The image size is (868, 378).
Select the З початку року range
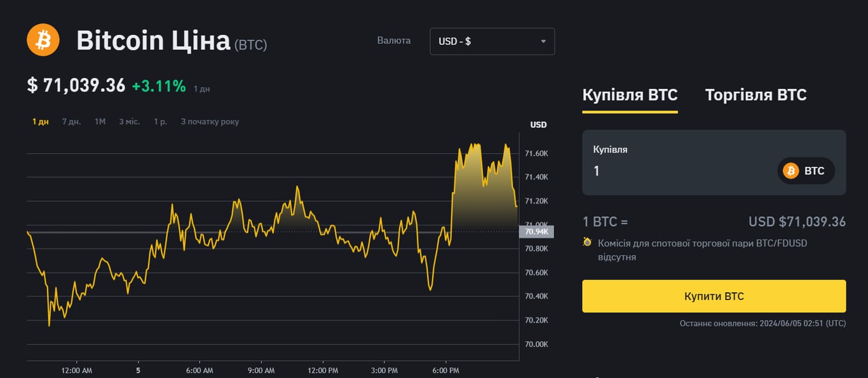210,121
